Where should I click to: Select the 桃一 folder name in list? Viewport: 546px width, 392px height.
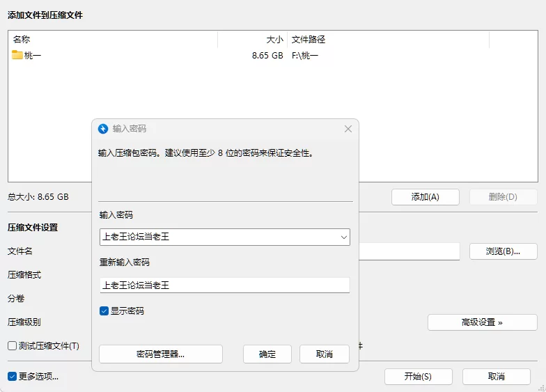coord(32,56)
